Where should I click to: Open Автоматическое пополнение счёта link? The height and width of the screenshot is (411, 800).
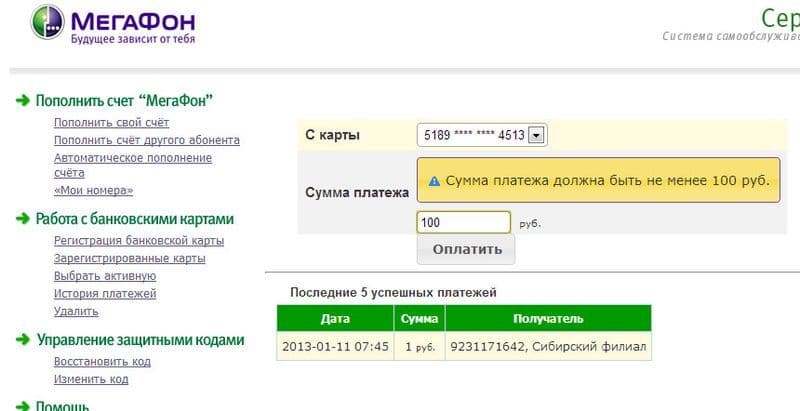[133, 165]
